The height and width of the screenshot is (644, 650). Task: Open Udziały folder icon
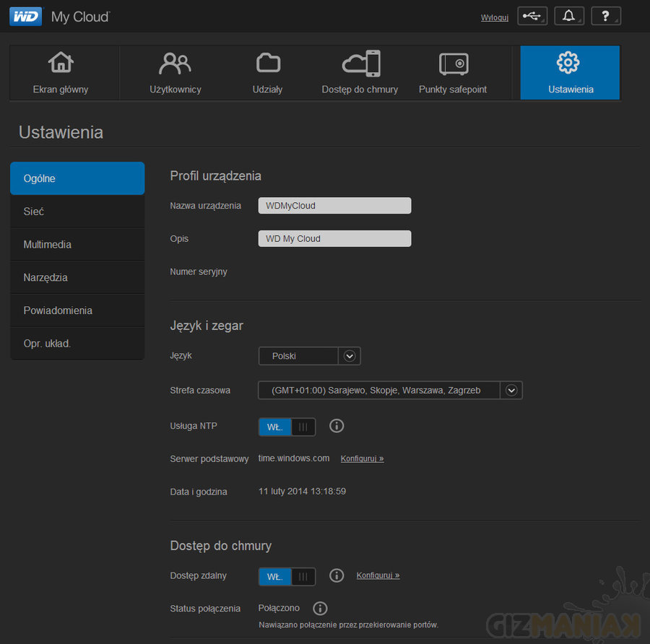[x=268, y=64]
